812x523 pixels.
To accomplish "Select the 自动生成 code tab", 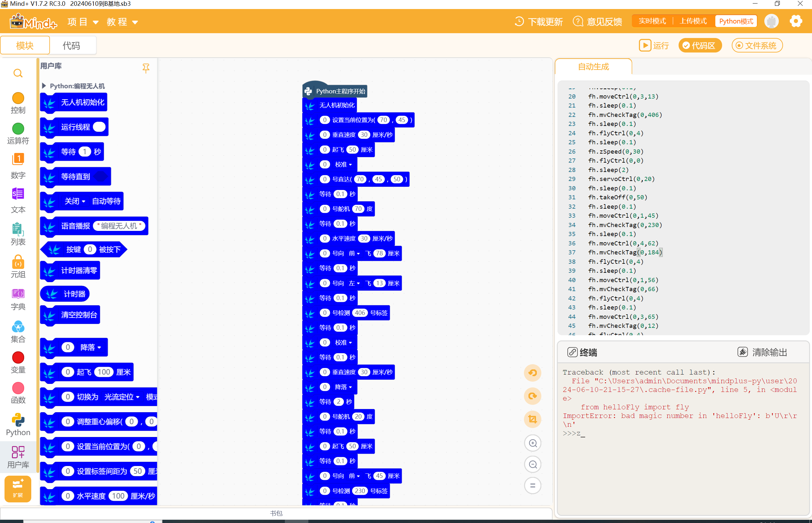I will [x=593, y=67].
